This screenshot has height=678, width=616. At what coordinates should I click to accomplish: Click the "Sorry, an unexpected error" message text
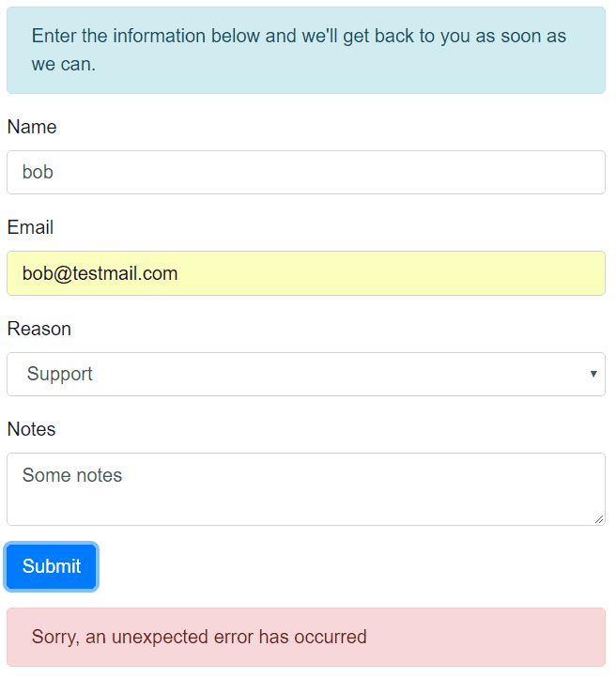199,637
